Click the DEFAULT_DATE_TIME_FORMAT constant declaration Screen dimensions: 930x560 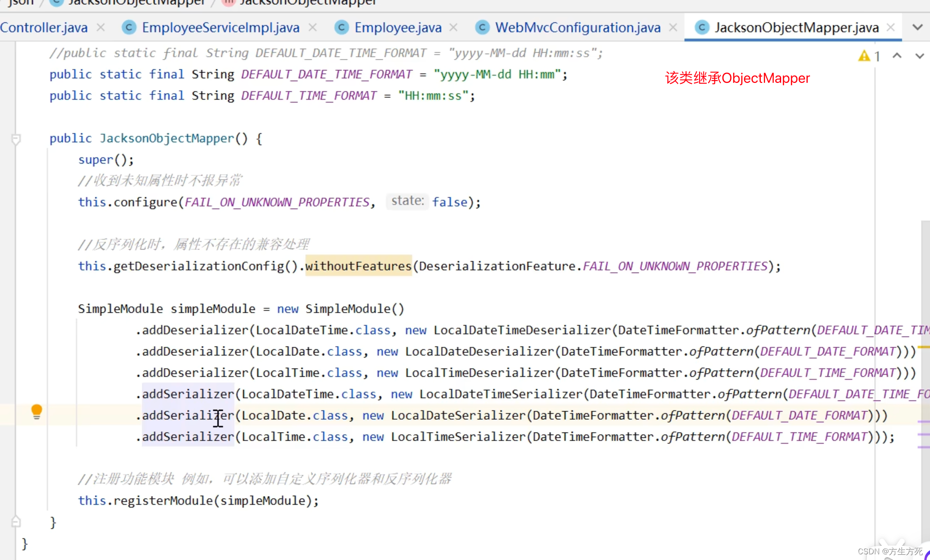[327, 74]
